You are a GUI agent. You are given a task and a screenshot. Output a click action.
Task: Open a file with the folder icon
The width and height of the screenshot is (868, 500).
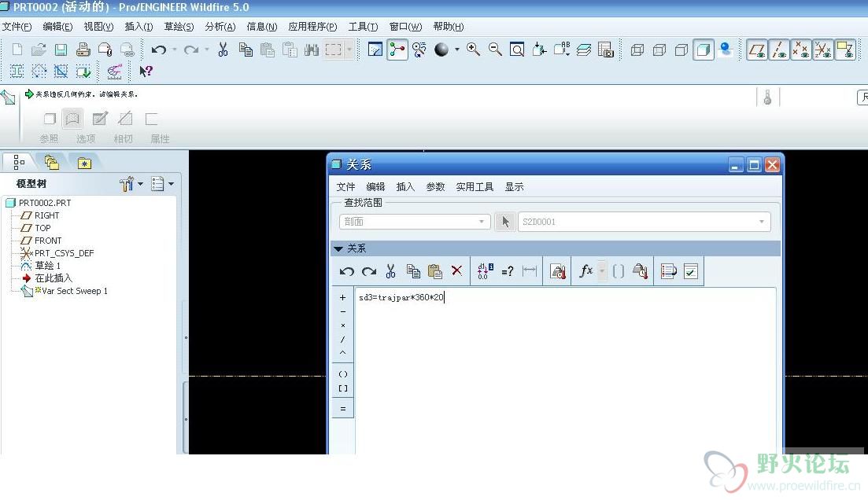pos(39,50)
